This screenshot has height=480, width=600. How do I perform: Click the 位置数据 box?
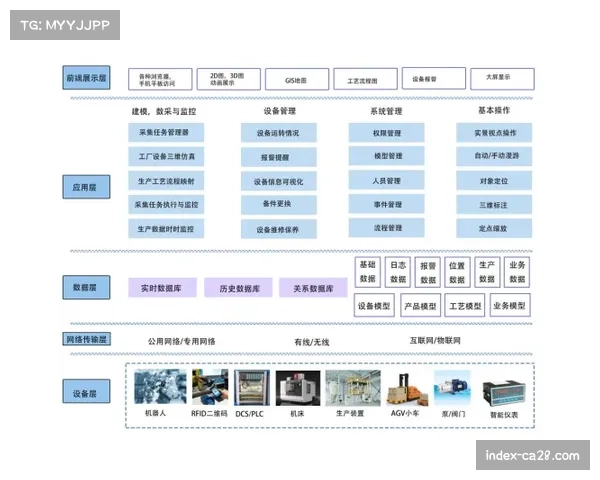pyautogui.click(x=457, y=272)
